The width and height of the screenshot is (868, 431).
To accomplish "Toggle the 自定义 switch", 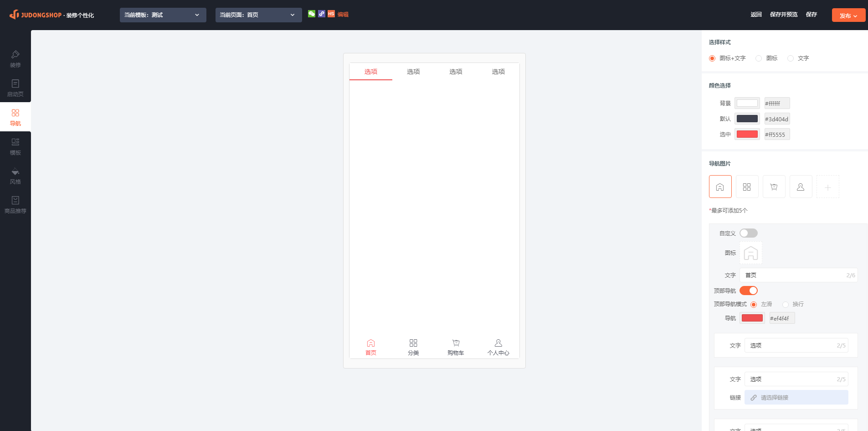I will (749, 233).
